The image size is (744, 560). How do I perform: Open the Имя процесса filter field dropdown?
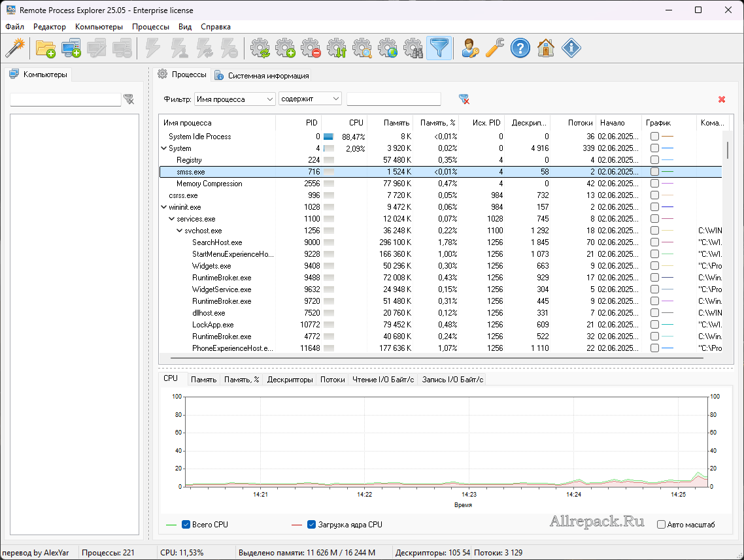(235, 99)
